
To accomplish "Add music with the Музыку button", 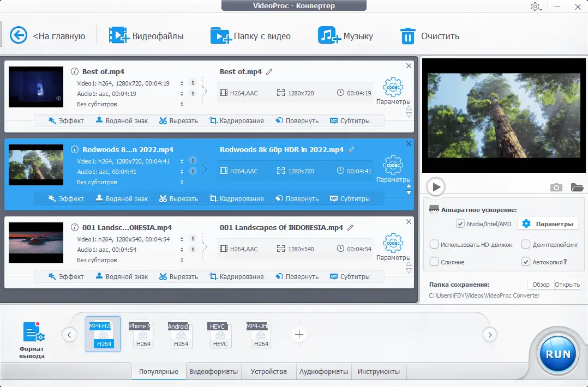I will pyautogui.click(x=345, y=35).
